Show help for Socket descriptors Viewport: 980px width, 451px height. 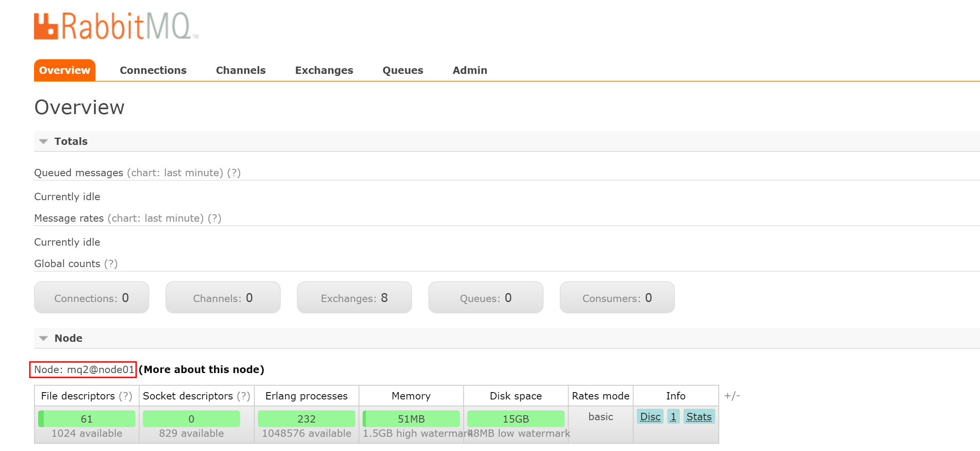[x=243, y=396]
